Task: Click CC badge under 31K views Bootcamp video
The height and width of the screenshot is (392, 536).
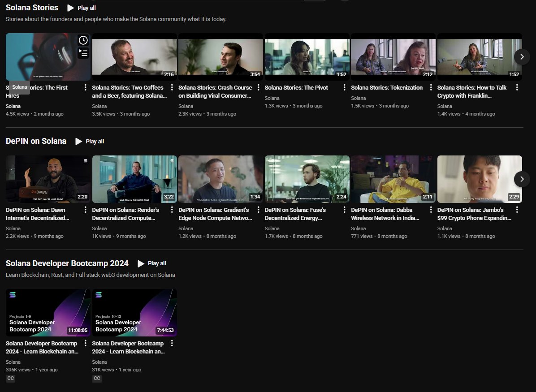Action: pyautogui.click(x=97, y=378)
